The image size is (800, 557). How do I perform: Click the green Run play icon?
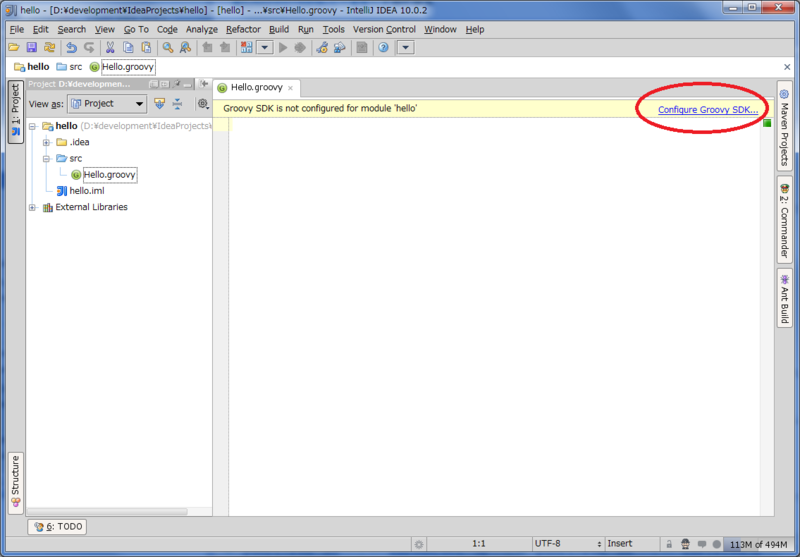(x=283, y=47)
